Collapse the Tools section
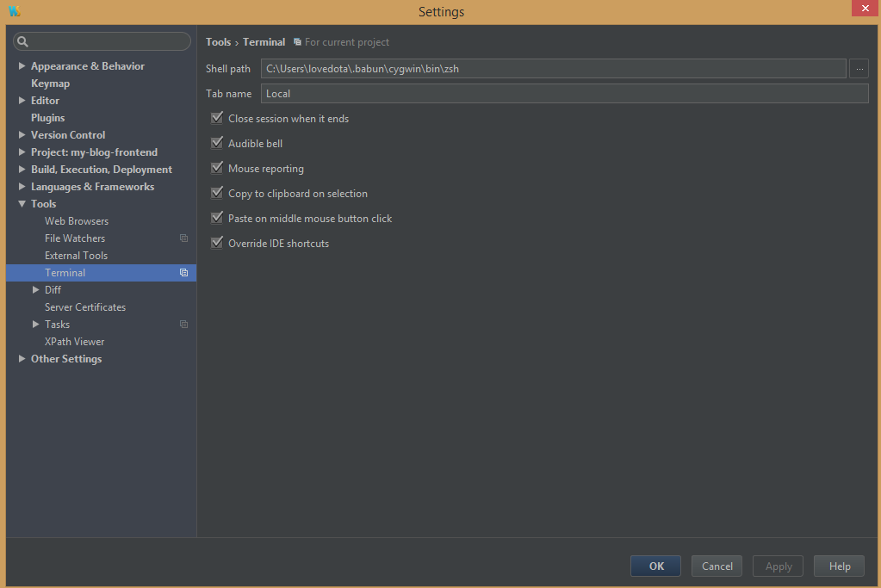This screenshot has width=881, height=588. coord(22,203)
